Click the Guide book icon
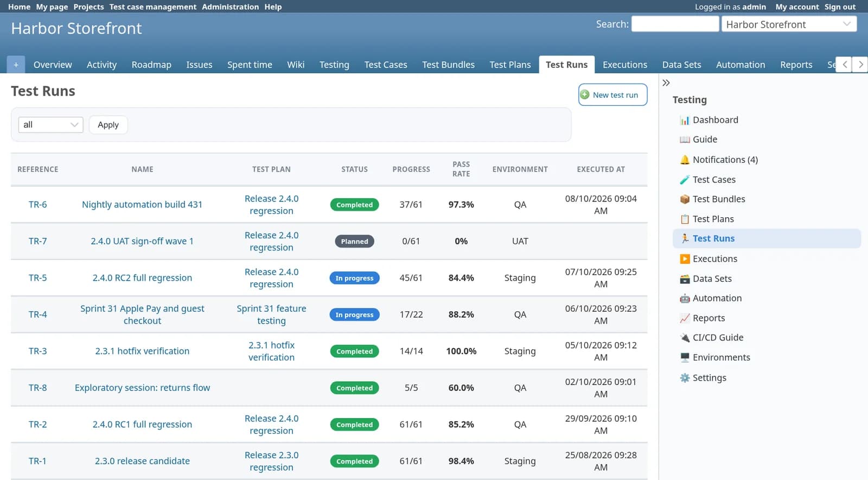 (x=685, y=140)
